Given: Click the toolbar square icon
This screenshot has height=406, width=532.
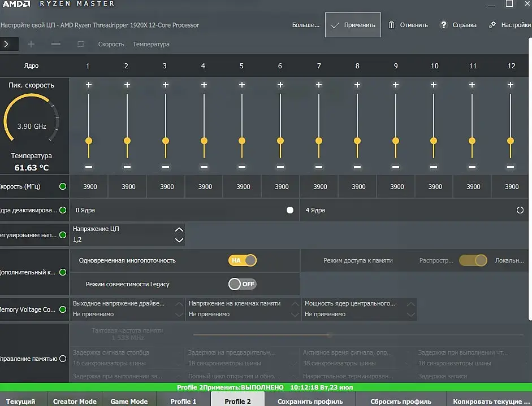Looking at the screenshot, I should pos(80,44).
